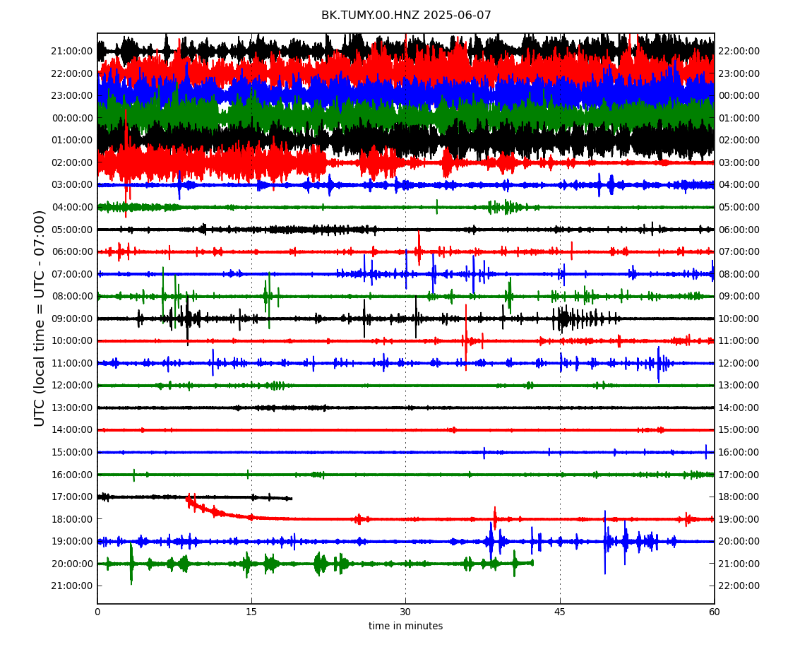Pick right-axis local time label 03:00:00
This screenshot has width=812, height=671.
[x=739, y=162]
